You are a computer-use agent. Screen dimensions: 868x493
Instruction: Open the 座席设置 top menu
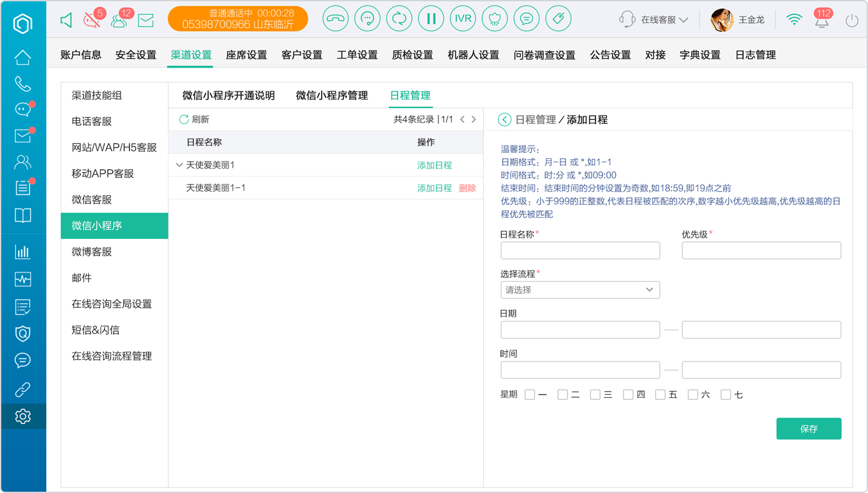click(246, 55)
